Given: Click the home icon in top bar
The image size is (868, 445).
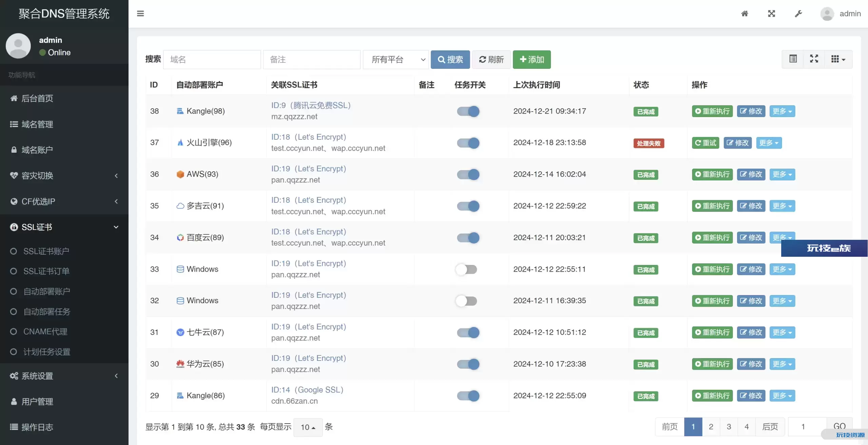Looking at the screenshot, I should 745,14.
